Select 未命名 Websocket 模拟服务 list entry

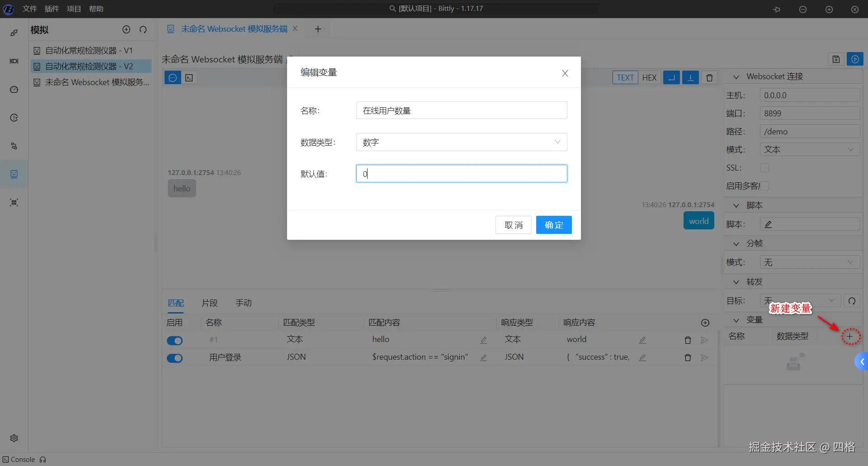(91, 82)
